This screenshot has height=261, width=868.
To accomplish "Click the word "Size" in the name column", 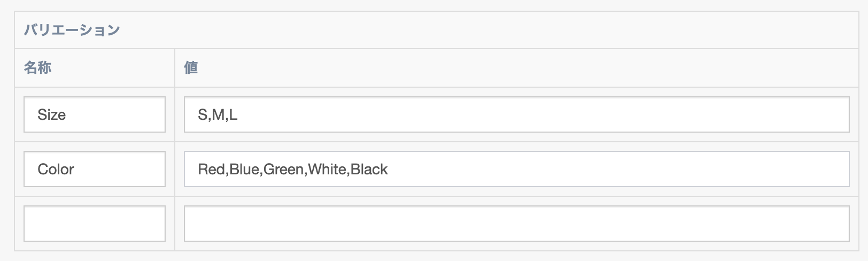I will pos(51,115).
